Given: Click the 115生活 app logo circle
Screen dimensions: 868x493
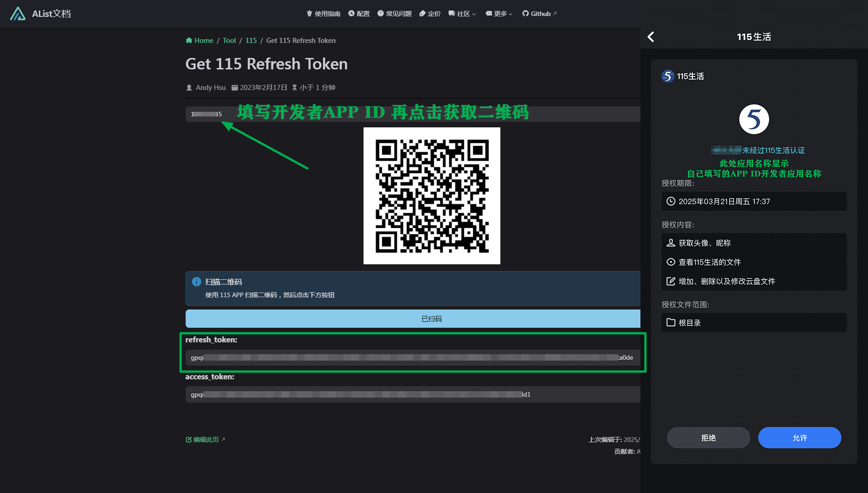Looking at the screenshot, I should (754, 120).
